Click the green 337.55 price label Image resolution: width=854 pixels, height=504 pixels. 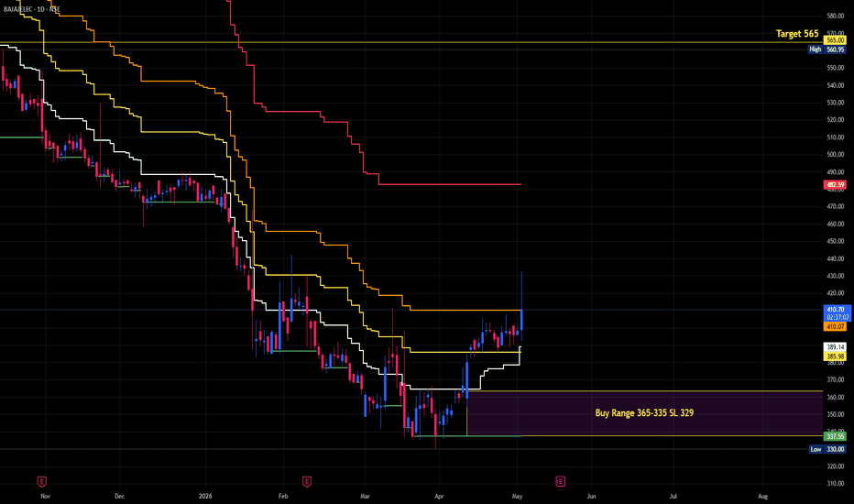point(835,436)
